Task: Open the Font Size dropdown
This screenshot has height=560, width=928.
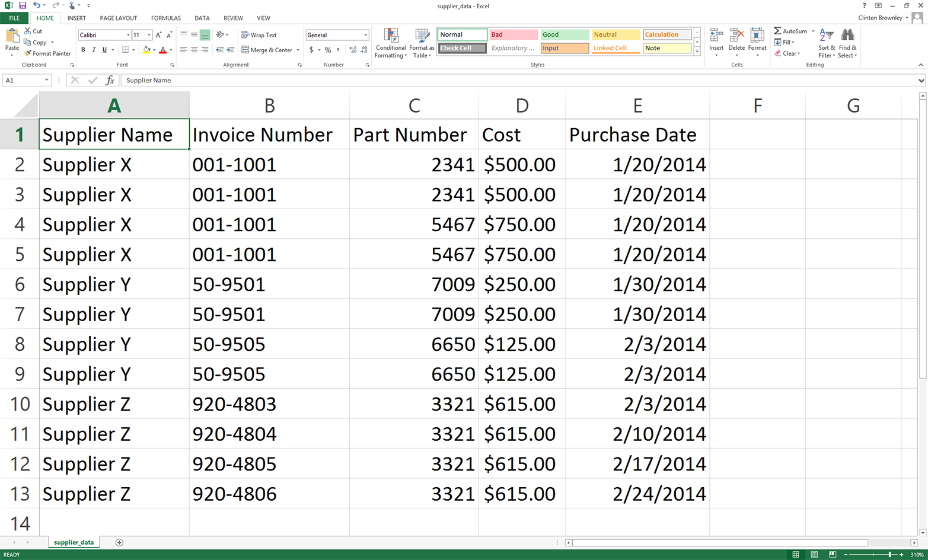Action: [x=149, y=35]
